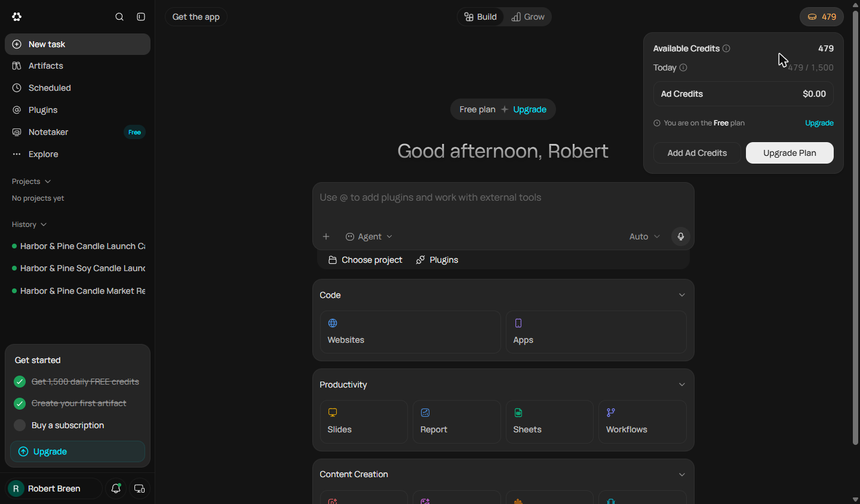Click Upgrade link beside Free plan

click(530, 109)
